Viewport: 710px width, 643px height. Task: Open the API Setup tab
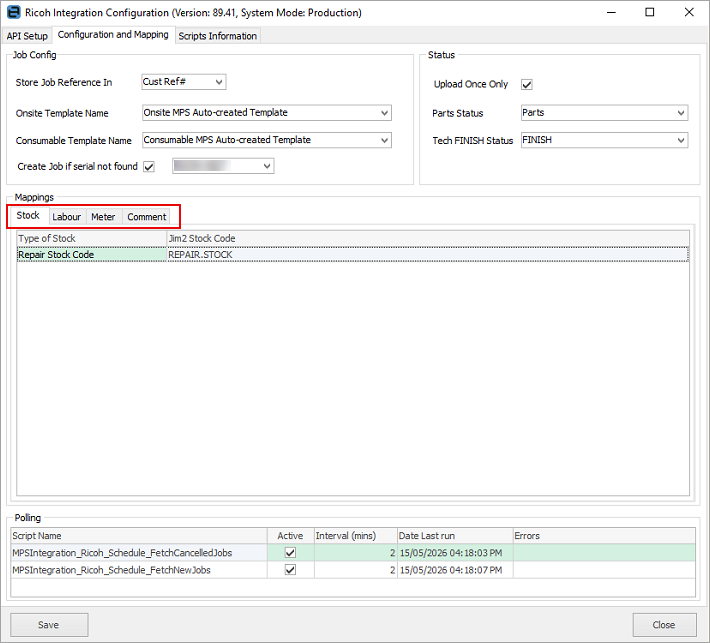(27, 36)
